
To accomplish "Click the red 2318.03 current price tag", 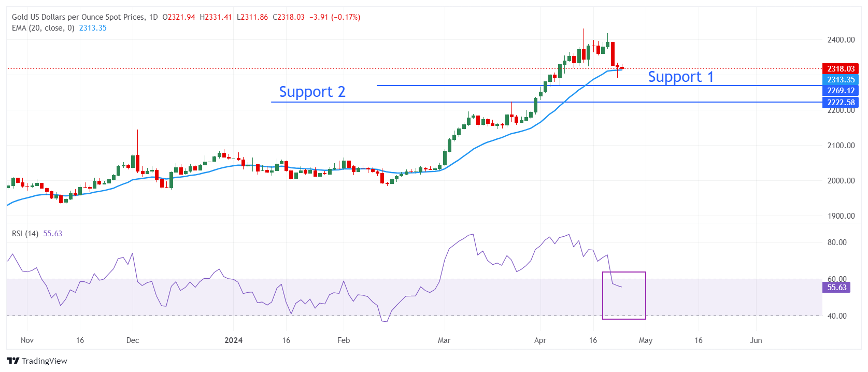I will point(840,68).
